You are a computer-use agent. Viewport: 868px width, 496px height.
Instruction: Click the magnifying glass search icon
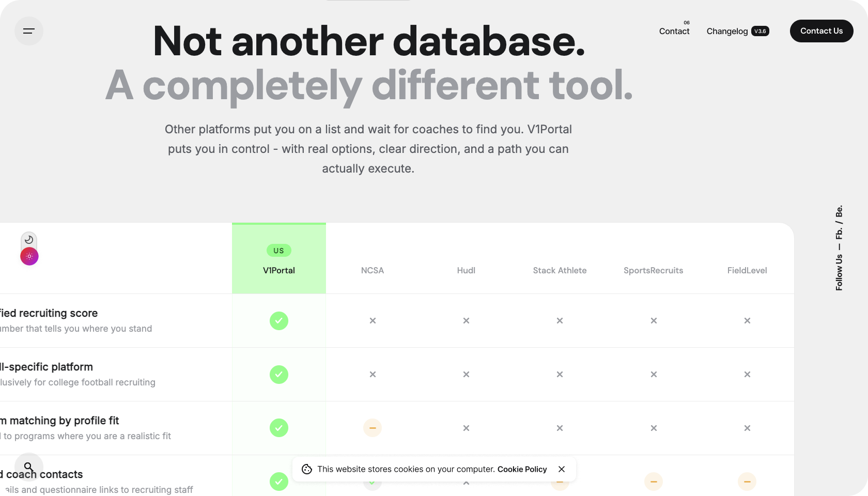click(29, 467)
